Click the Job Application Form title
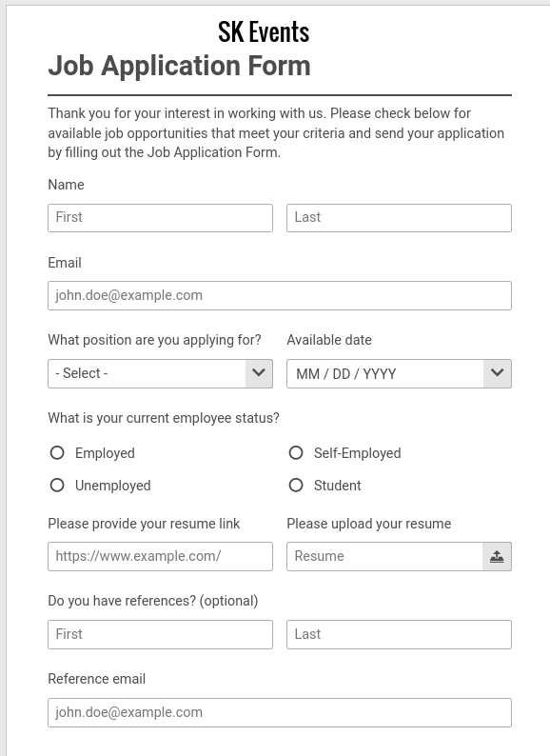The height and width of the screenshot is (756, 550). [179, 66]
